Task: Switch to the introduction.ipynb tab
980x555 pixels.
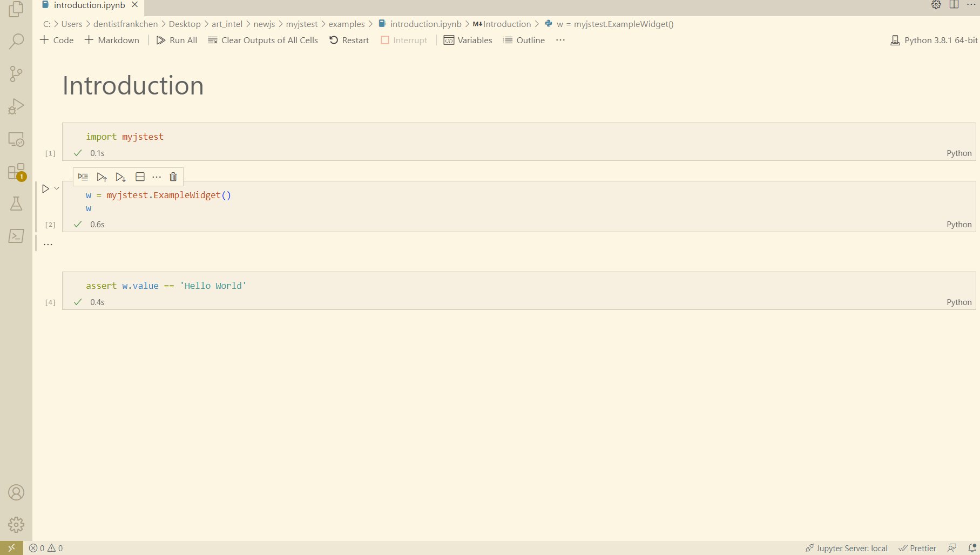Action: click(x=86, y=5)
